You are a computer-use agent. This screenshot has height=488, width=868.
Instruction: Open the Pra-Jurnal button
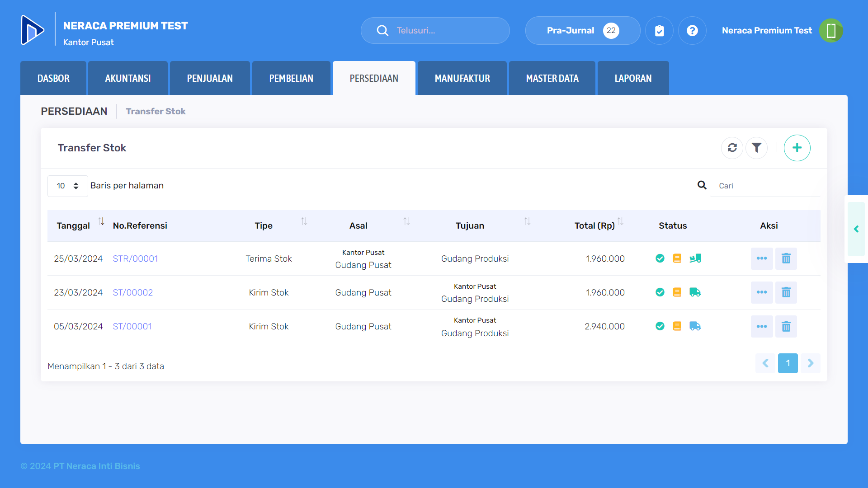(x=583, y=30)
